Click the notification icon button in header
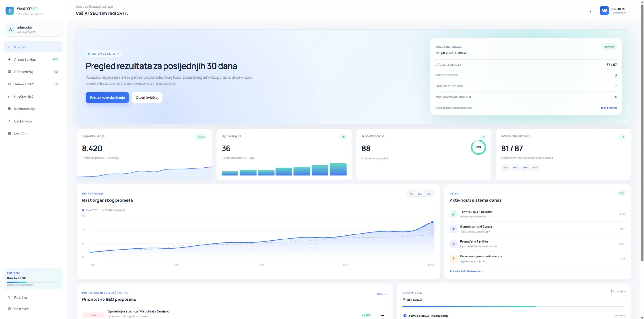Screen dimensions: 644x319 click(590, 11)
